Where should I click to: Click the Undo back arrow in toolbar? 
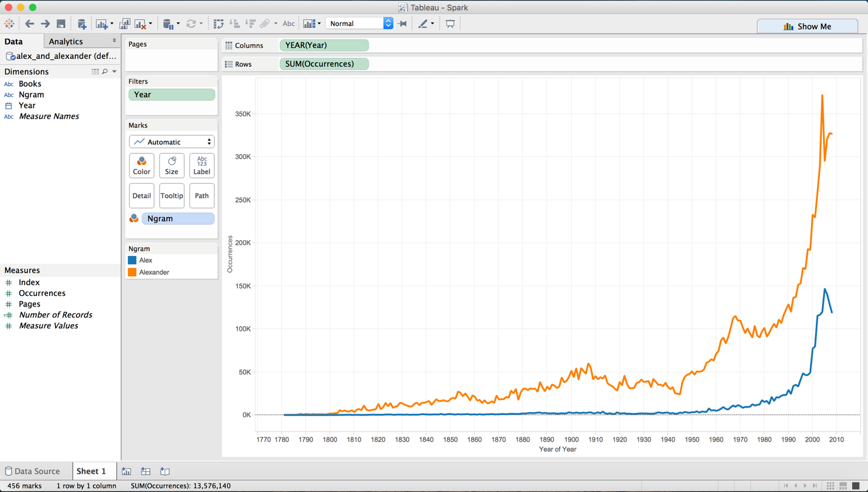(x=29, y=24)
